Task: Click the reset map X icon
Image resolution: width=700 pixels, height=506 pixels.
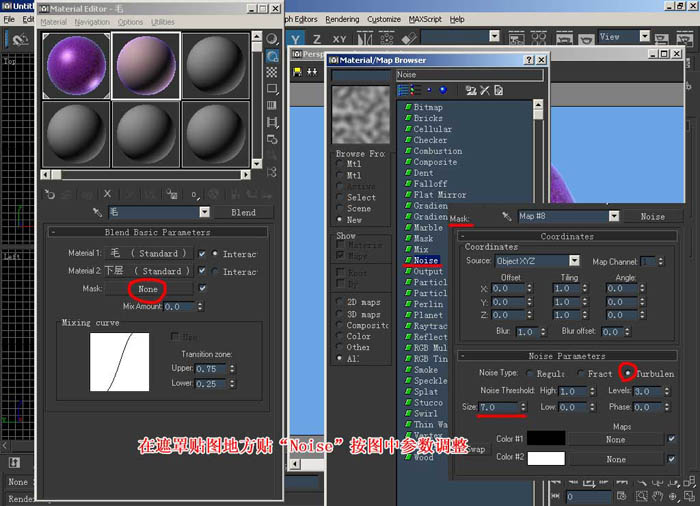Action: (x=107, y=194)
